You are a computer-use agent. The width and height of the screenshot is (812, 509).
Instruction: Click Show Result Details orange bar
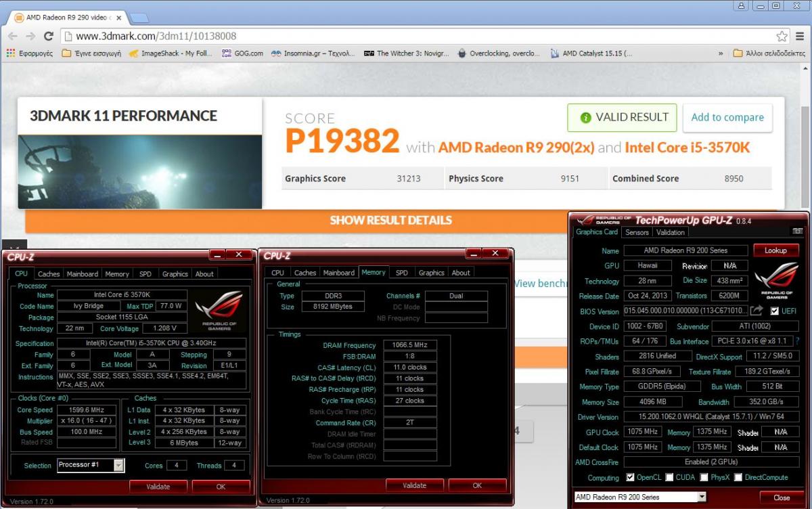[x=391, y=220]
